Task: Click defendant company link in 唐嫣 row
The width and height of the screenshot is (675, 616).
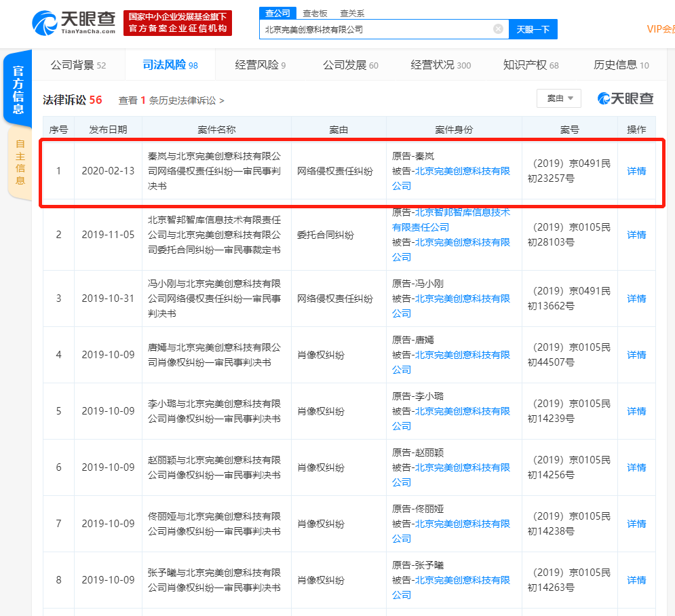Action: click(450, 362)
